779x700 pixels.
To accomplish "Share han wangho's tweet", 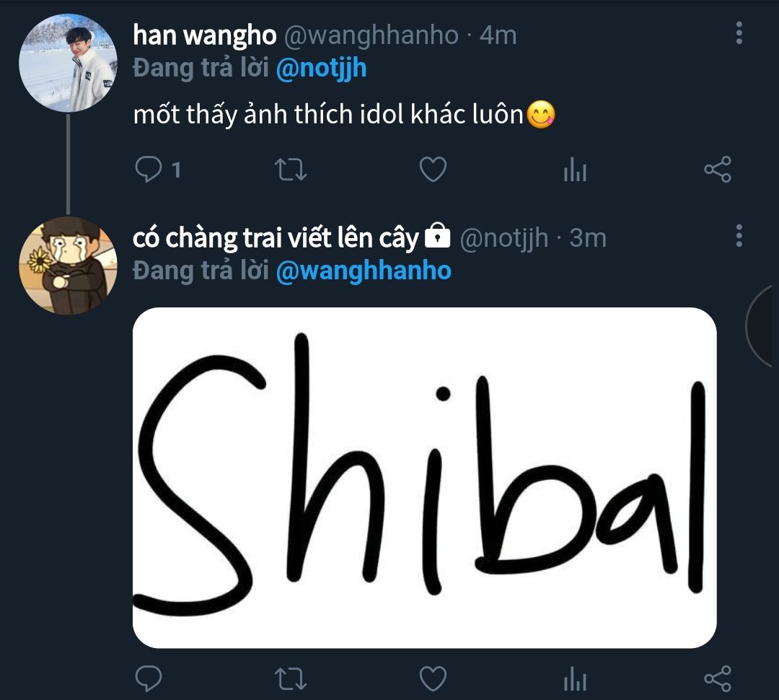I will pos(718,169).
